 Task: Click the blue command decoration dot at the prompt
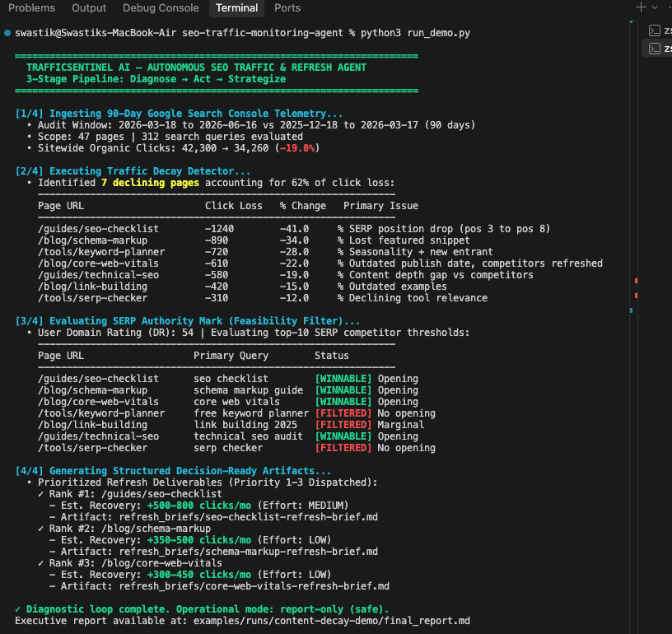(x=7, y=33)
